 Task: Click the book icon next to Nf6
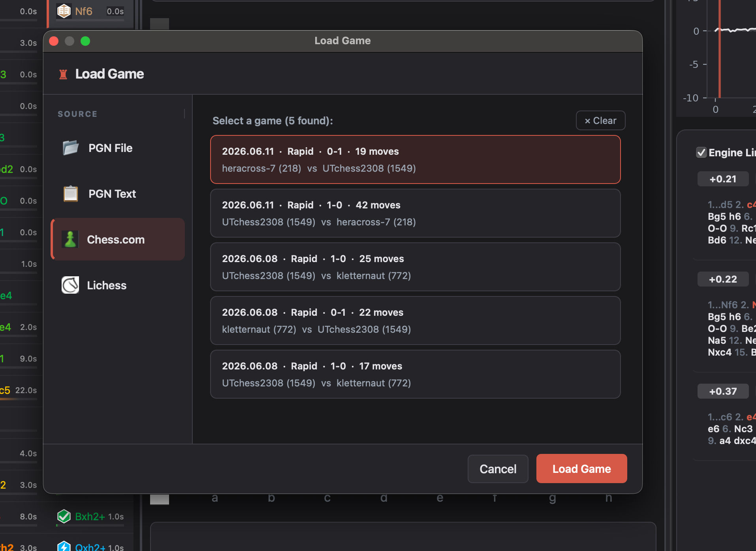point(64,11)
